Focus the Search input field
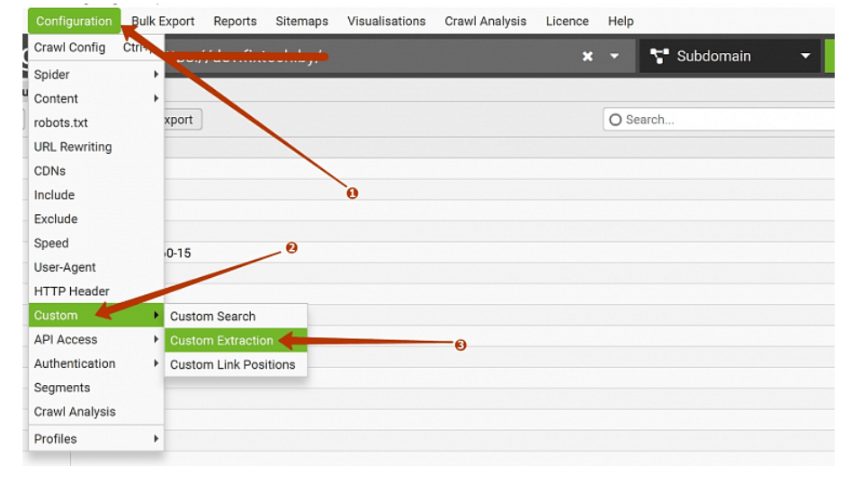The height and width of the screenshot is (483, 868). (720, 120)
